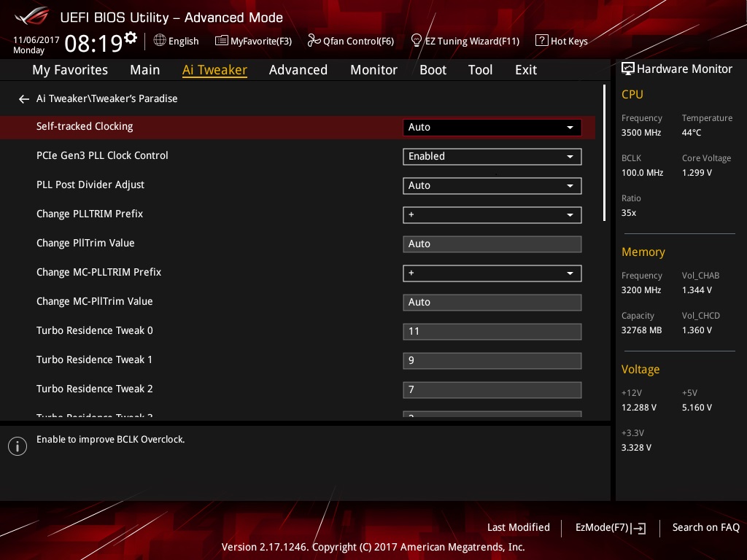Click the CPU frequency value 3500 MHz

coord(641,133)
